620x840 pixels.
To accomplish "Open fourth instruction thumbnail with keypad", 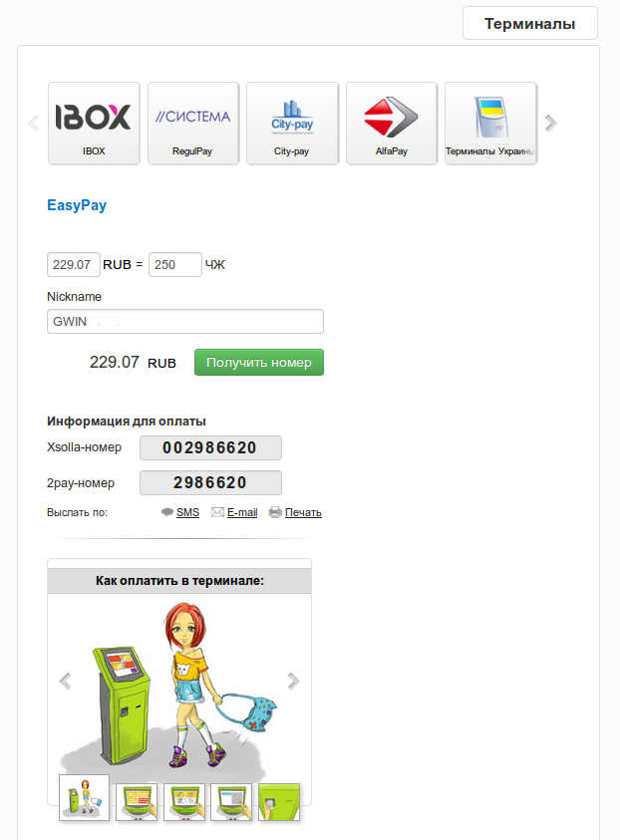I will click(x=231, y=801).
